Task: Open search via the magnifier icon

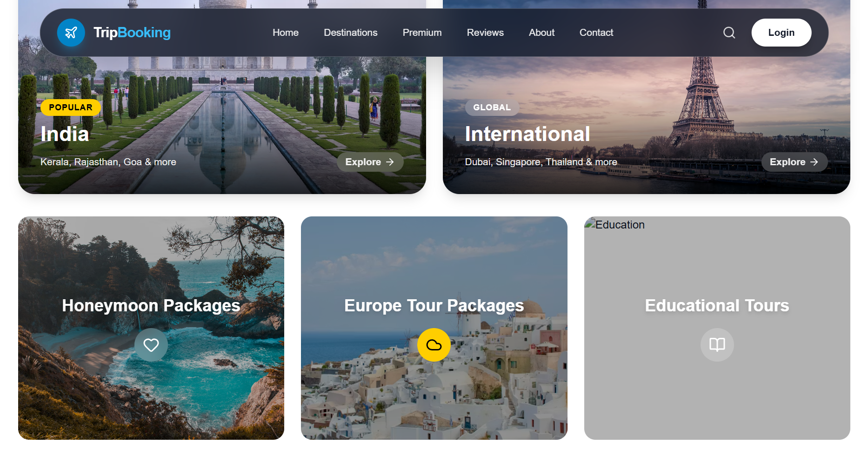Action: point(729,33)
